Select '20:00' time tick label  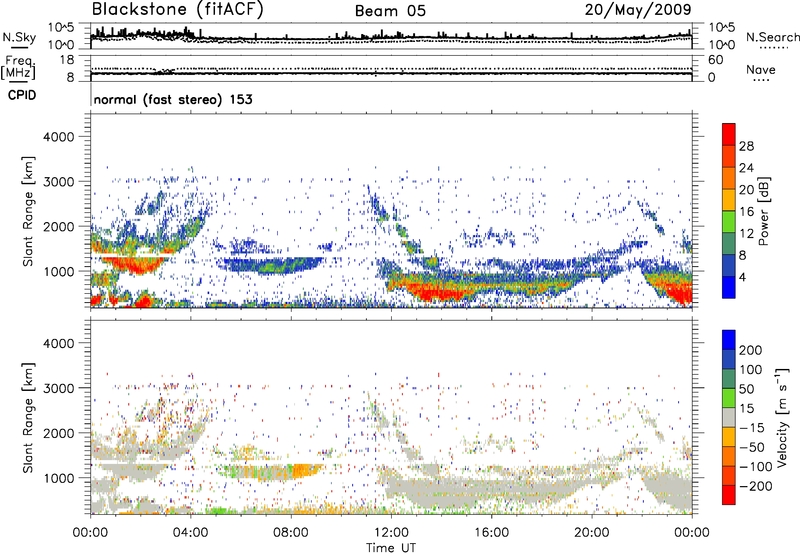[x=592, y=533]
